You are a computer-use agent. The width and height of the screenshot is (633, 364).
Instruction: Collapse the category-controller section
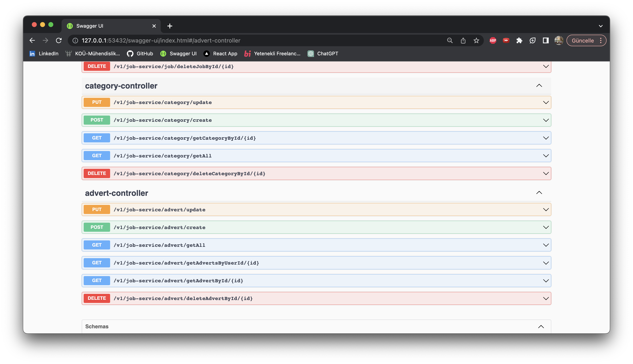(x=539, y=86)
